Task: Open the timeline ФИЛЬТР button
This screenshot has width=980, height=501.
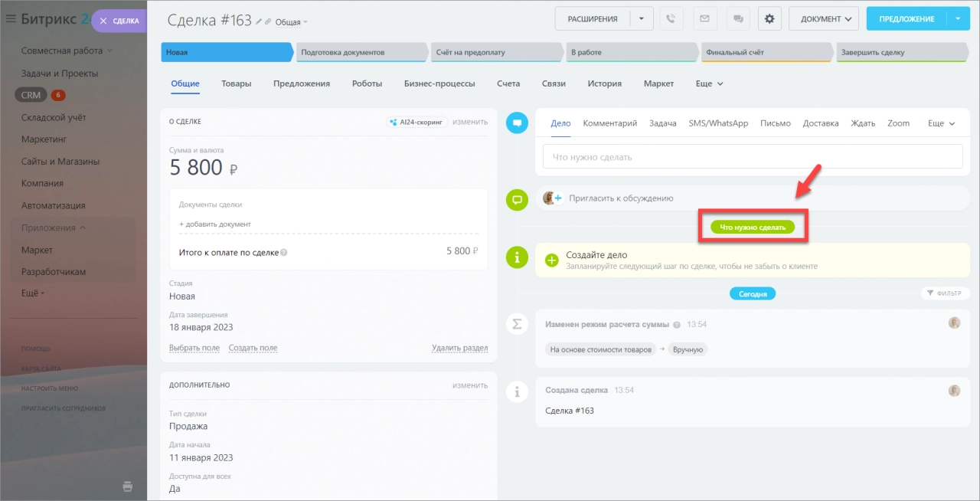Action: 945,293
